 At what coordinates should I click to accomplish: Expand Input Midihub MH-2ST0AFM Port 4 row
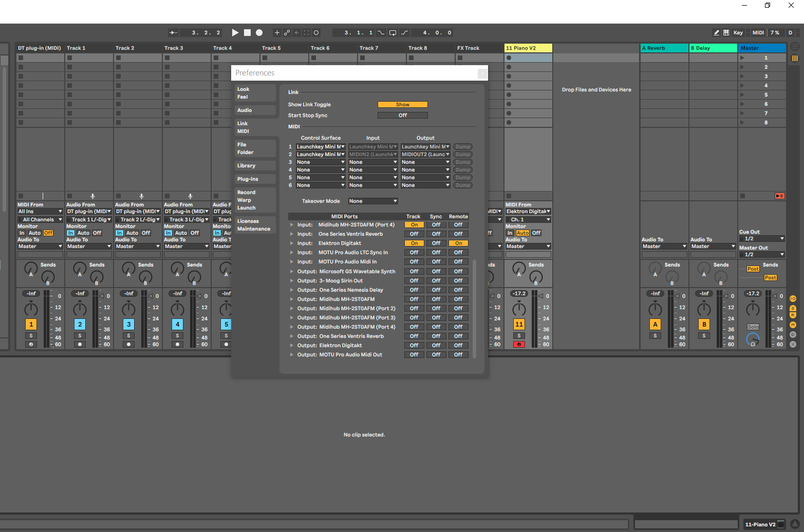292,224
